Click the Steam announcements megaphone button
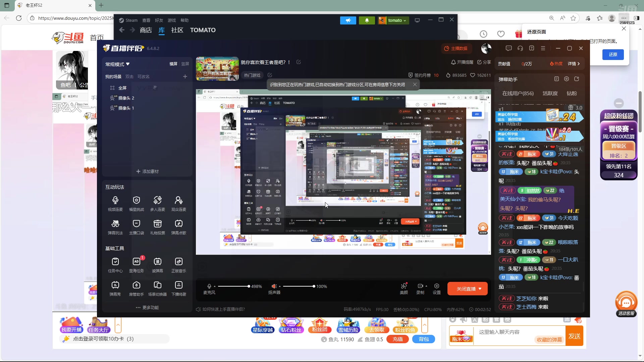 click(348, 20)
